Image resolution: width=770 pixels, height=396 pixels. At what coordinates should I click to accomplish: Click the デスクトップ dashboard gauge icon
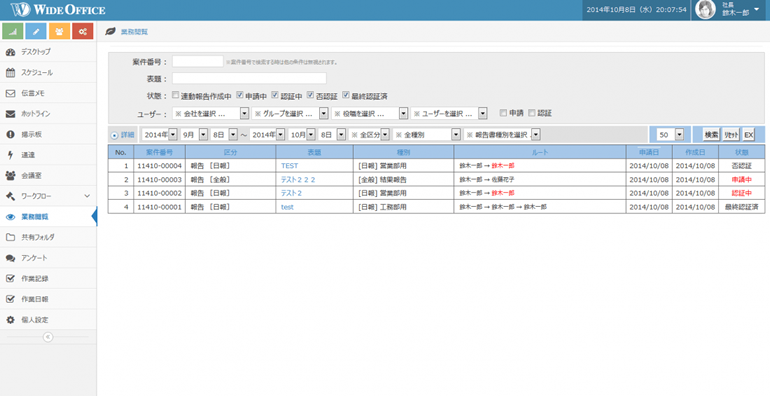[10, 52]
